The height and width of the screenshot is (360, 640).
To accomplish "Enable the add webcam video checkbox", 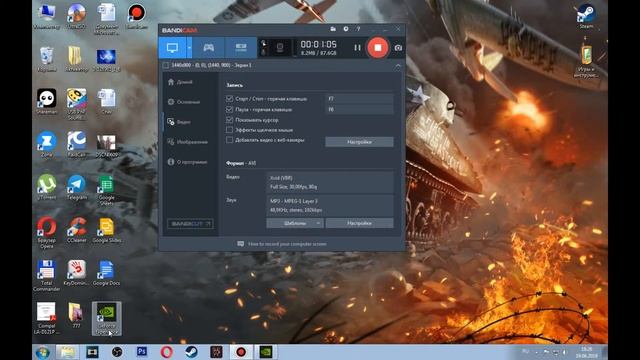I will click(x=229, y=140).
